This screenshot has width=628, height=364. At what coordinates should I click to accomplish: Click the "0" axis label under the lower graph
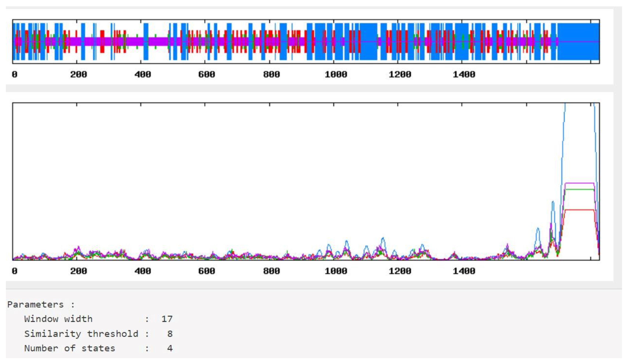[x=15, y=271]
